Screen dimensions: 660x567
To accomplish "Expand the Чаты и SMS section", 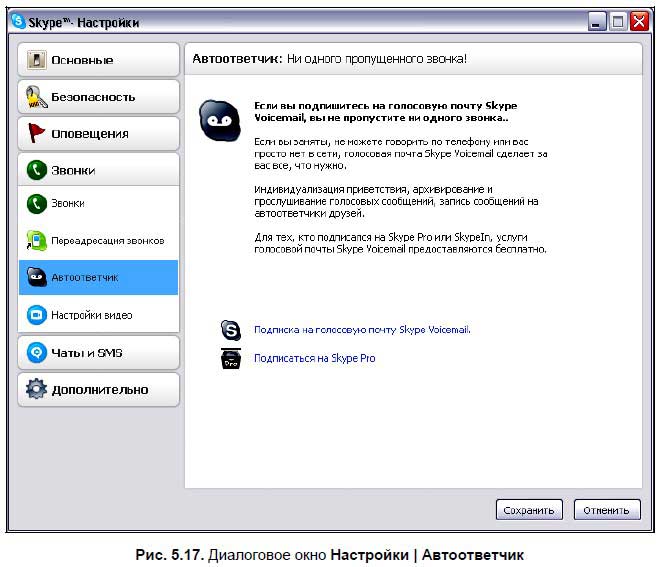I will click(x=98, y=352).
